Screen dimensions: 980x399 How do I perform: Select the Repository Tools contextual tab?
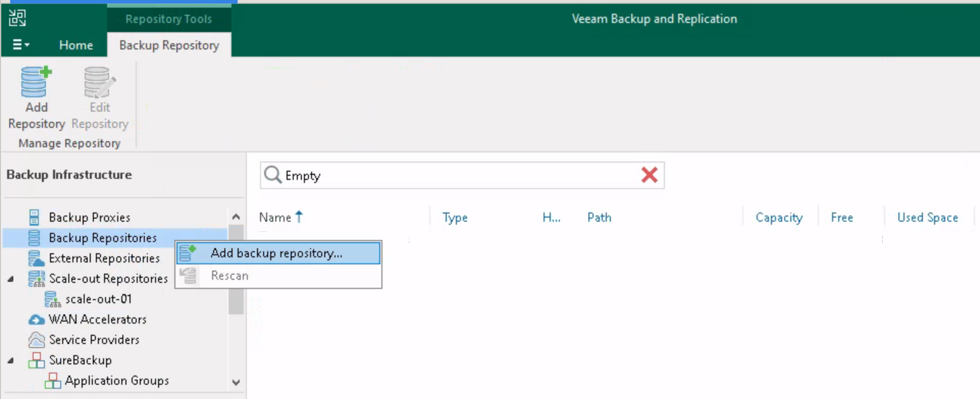(x=169, y=19)
